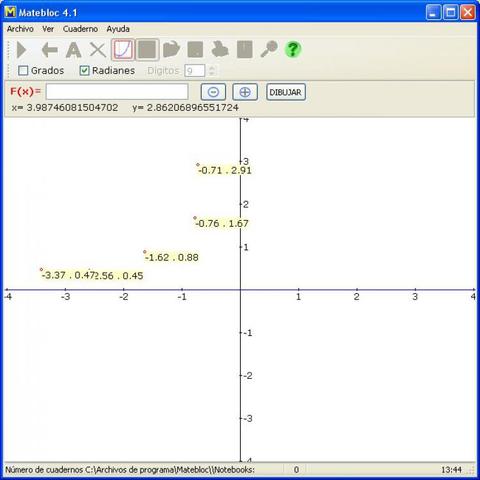
Task: Zoom out with the minus button
Action: click(x=213, y=92)
